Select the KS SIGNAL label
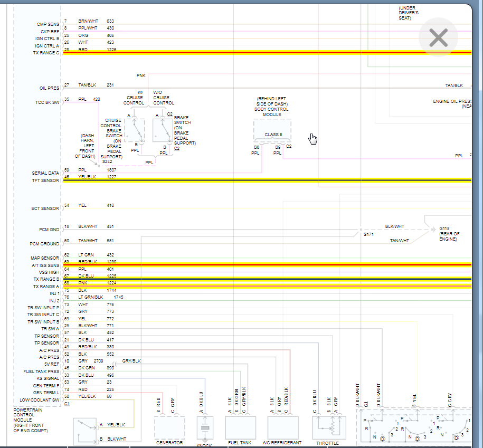The height and width of the screenshot is (448, 483). 48,378
